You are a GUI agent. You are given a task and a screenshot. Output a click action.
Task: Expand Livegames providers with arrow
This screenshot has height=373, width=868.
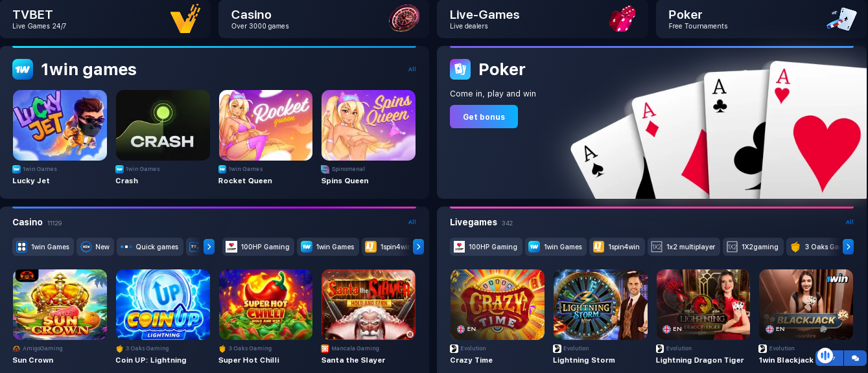[x=848, y=247]
